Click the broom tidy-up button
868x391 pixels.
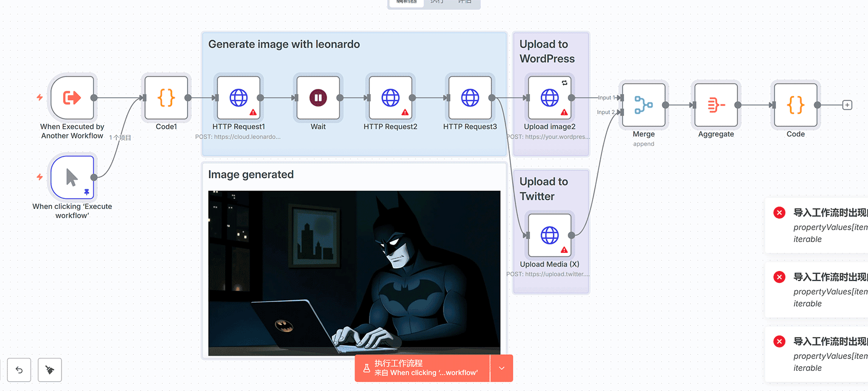click(50, 370)
